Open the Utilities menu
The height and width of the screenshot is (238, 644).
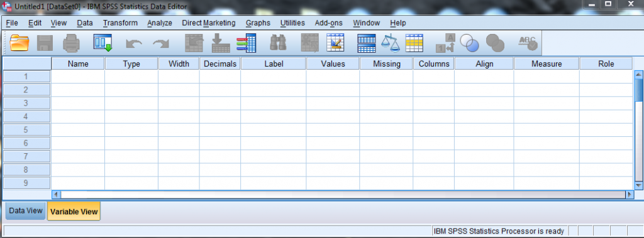pos(292,23)
